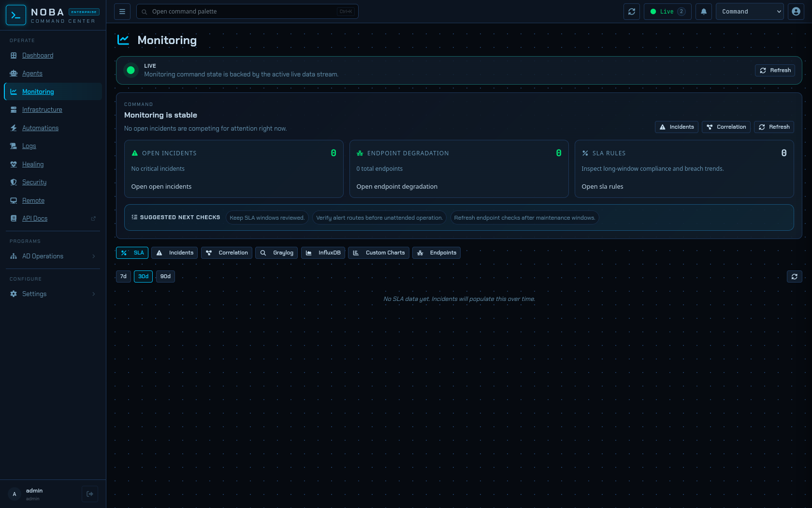The image size is (812, 508).
Task: Click Refresh in the Command panel
Action: tap(774, 127)
